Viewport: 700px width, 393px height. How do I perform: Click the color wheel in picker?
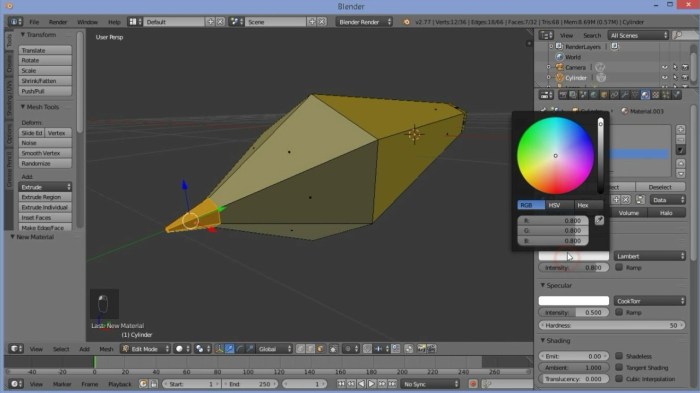point(555,155)
